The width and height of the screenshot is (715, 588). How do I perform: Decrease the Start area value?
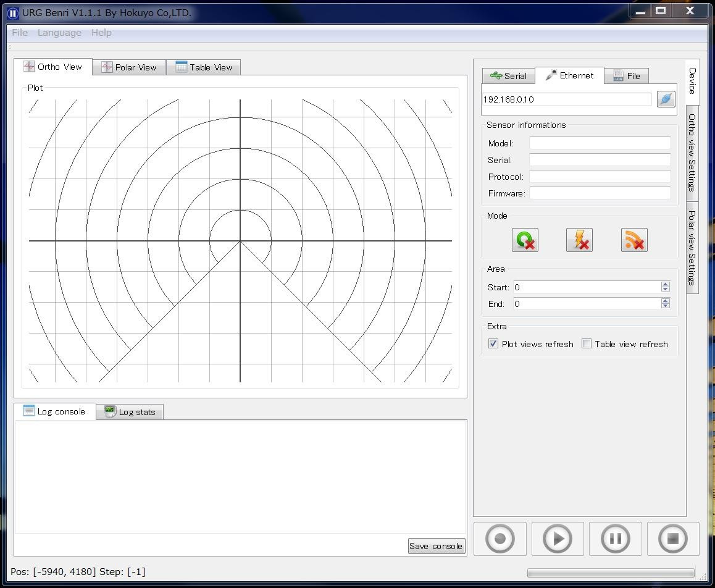click(666, 289)
